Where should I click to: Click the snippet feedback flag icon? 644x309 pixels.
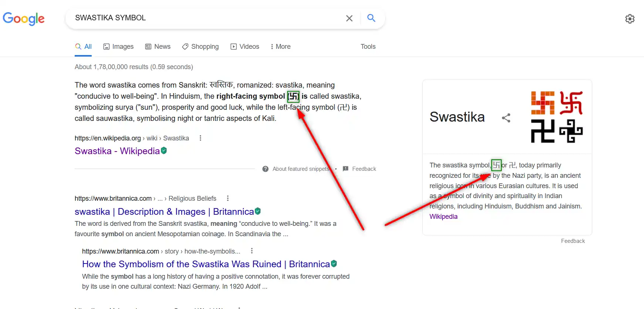(346, 169)
